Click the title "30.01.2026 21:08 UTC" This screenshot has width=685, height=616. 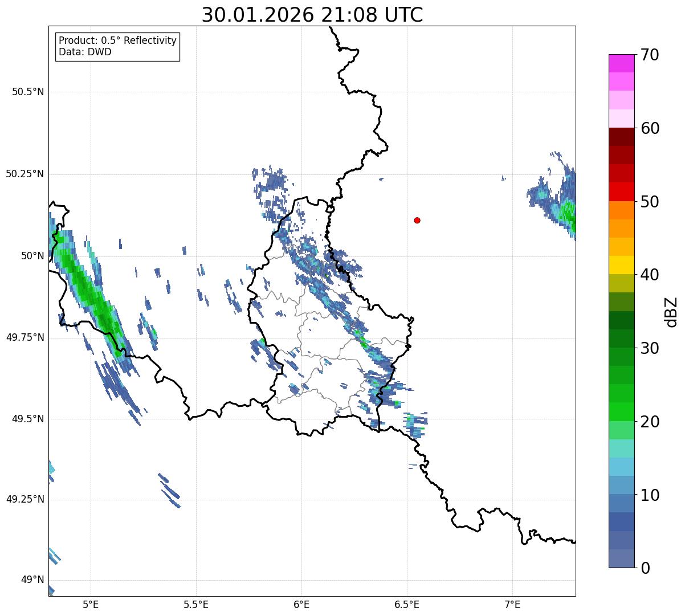[x=312, y=15]
